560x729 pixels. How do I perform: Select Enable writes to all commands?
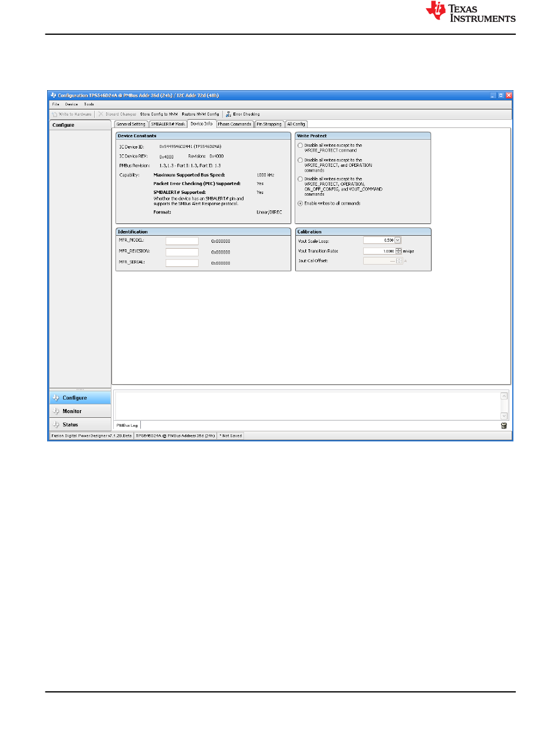click(x=301, y=203)
